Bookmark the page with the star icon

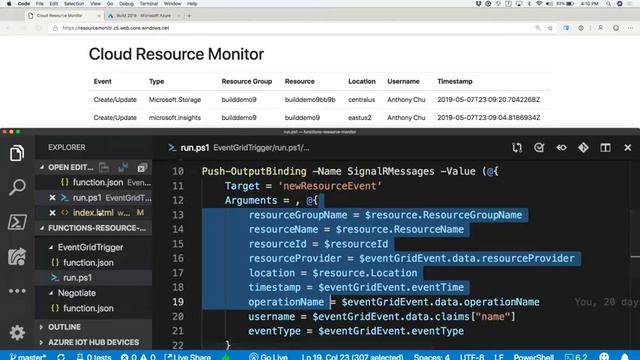pos(550,28)
